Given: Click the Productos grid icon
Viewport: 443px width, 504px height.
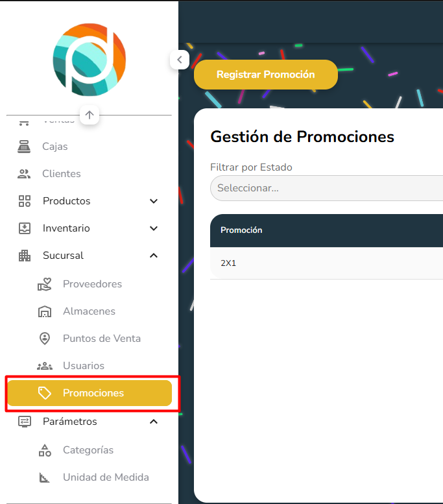Looking at the screenshot, I should pos(24,201).
